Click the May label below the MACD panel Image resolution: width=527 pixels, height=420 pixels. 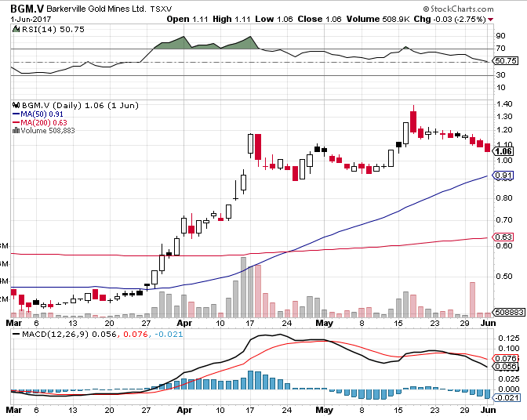[x=325, y=411]
